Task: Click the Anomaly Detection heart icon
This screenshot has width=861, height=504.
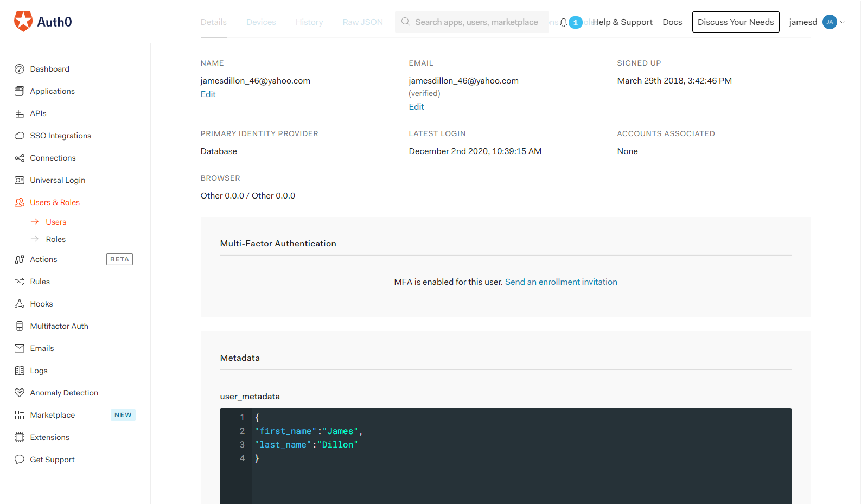Action: [20, 393]
